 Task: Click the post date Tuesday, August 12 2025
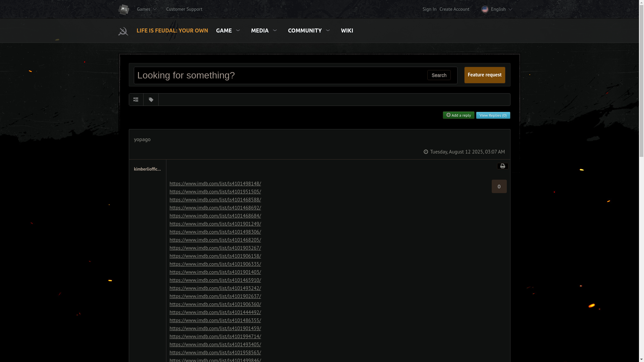click(467, 152)
